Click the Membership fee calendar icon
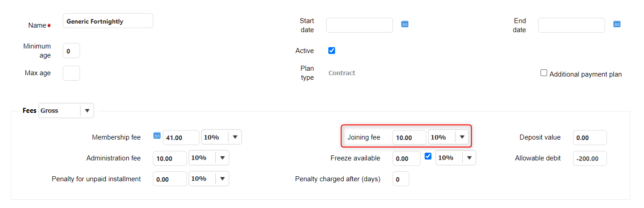Viewport: 644px width, 208px height. [157, 135]
